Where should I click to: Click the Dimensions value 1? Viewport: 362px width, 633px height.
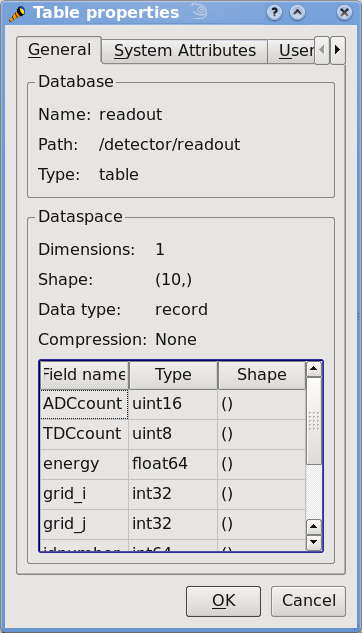(x=160, y=249)
